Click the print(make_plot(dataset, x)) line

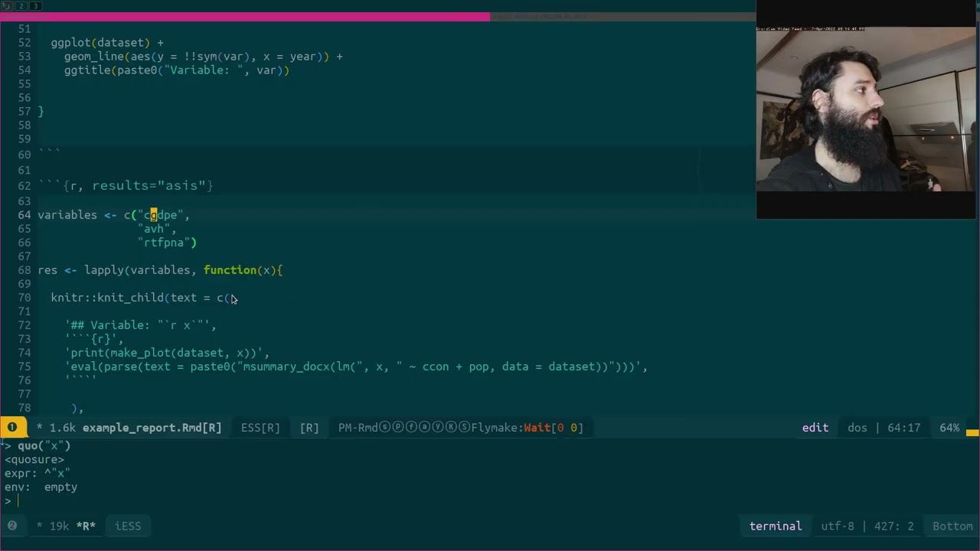coord(165,353)
